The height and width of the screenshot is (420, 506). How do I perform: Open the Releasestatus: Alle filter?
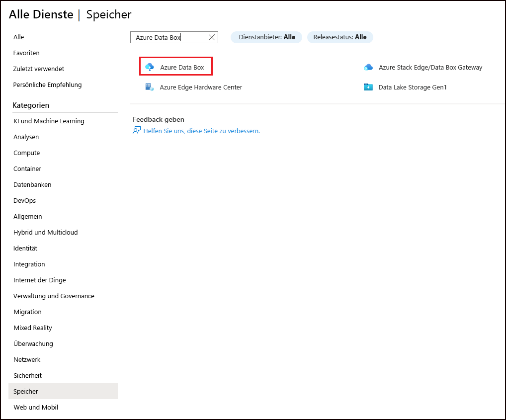tap(340, 37)
